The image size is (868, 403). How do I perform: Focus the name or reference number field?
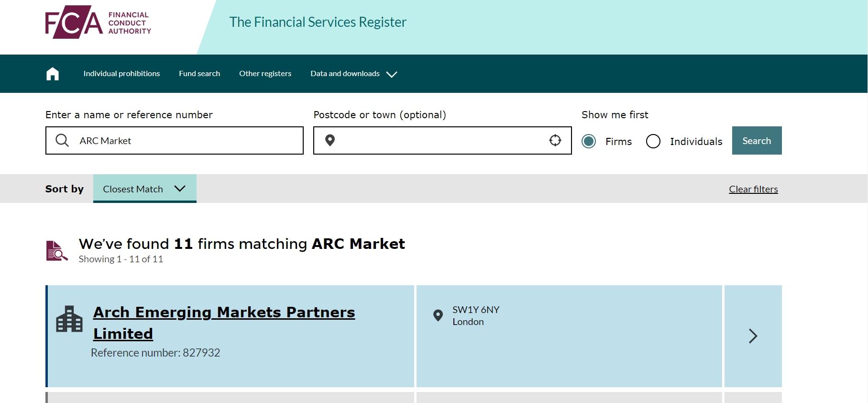point(175,140)
